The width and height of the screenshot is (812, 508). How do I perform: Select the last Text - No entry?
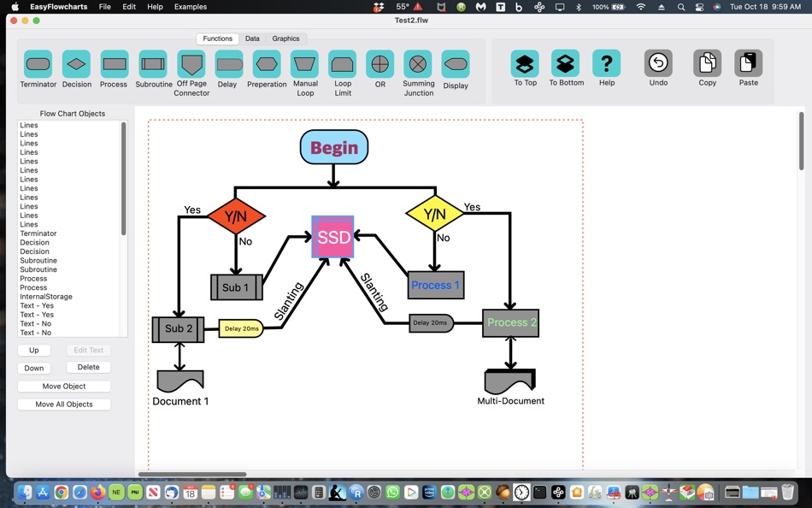pyautogui.click(x=69, y=333)
